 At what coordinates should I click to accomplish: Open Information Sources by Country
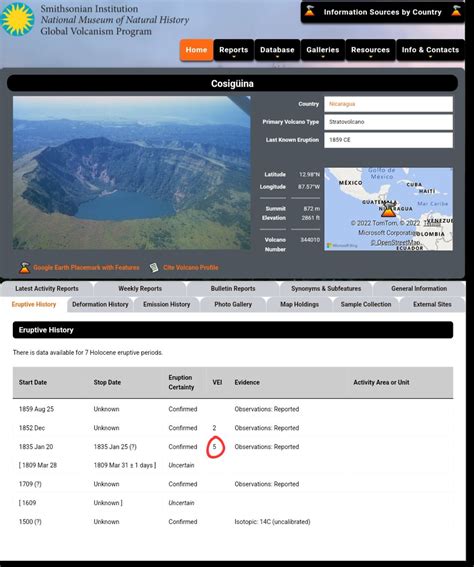[383, 12]
